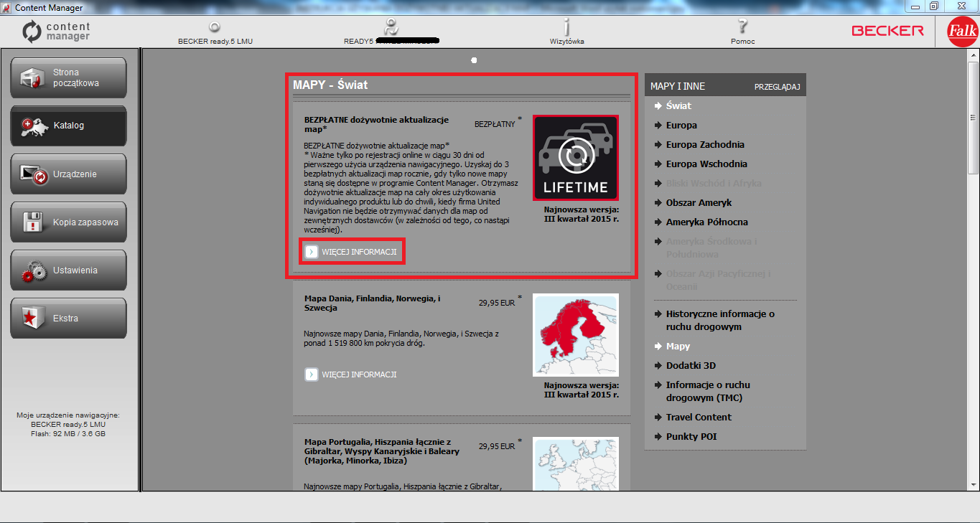Click the BECKER brand logo
The image size is (980, 523).
point(888,31)
